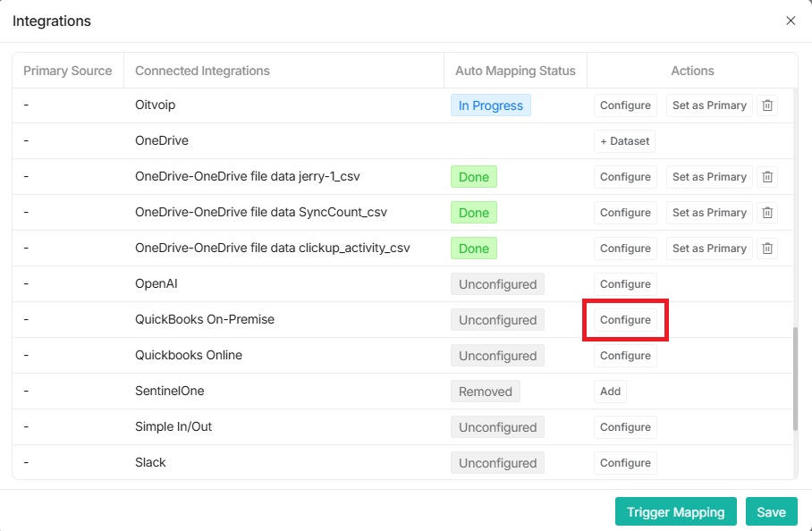Configure the SyncCount_csv OneDrive dataset
The image size is (812, 531).
tap(625, 213)
